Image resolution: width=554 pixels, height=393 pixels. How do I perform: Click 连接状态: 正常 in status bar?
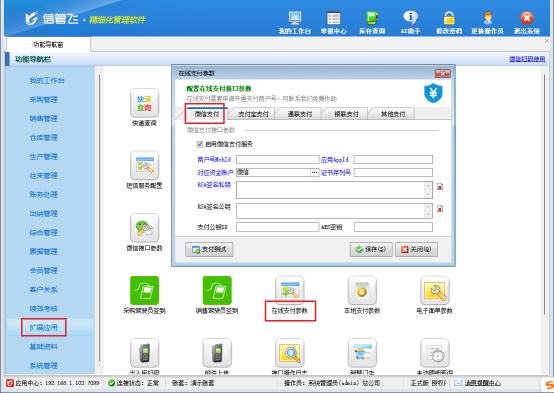pyautogui.click(x=134, y=383)
